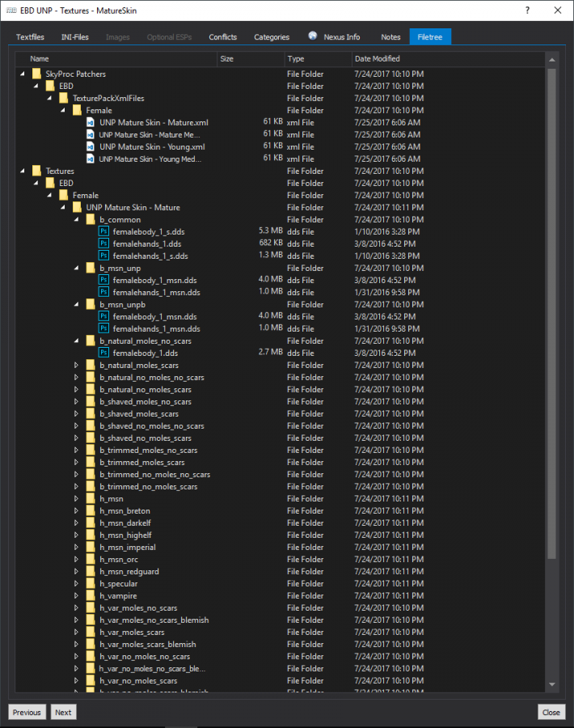The height and width of the screenshot is (728, 574).
Task: Click the h_var_no_moles_no_scars folder icon
Action: (x=91, y=656)
